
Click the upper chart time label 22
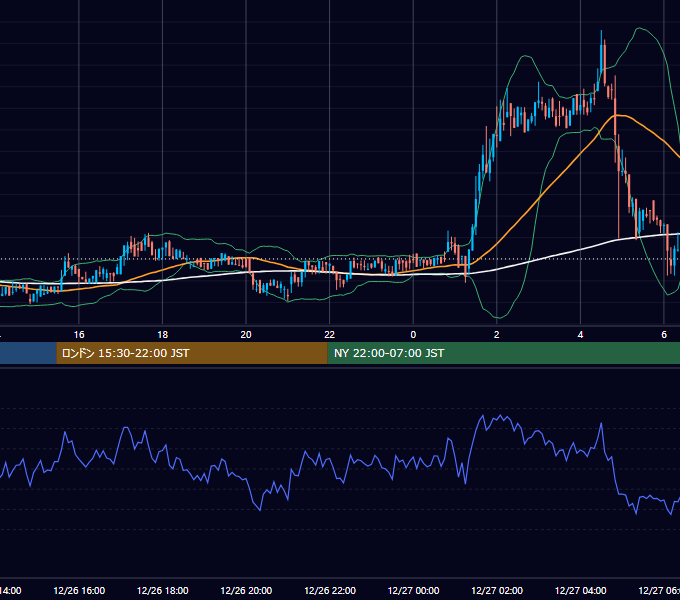[x=330, y=334]
